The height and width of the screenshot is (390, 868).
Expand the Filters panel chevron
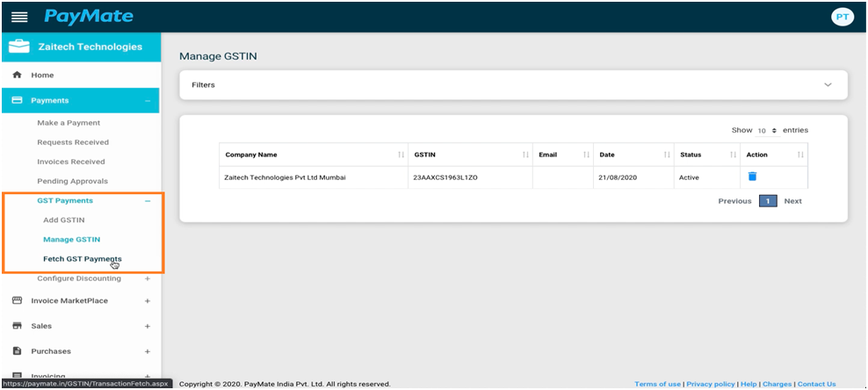828,84
